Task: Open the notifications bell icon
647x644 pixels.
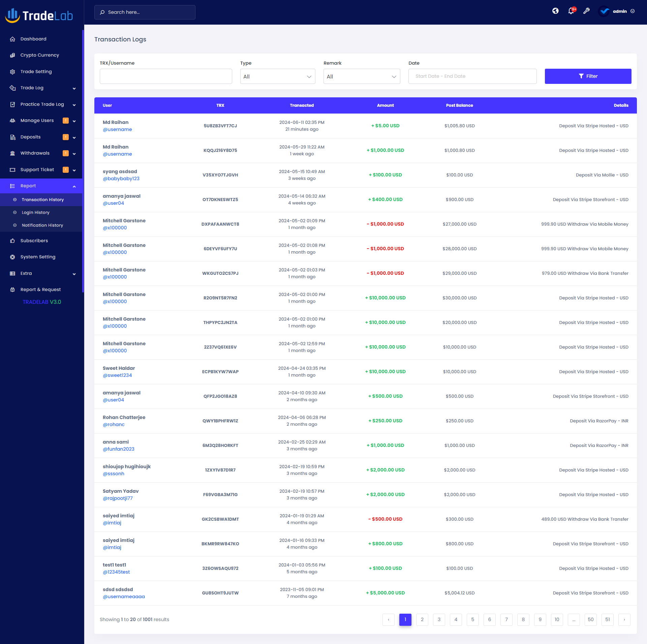Action: (x=571, y=11)
